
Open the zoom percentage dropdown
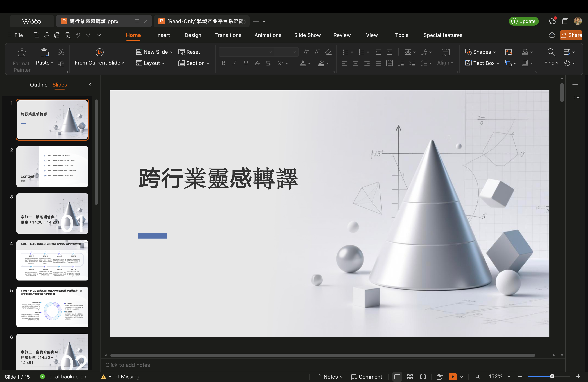509,377
